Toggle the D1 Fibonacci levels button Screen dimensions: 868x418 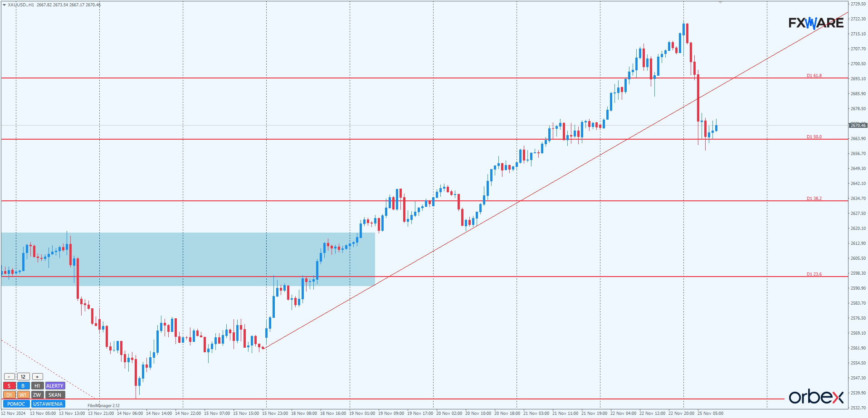click(9, 395)
